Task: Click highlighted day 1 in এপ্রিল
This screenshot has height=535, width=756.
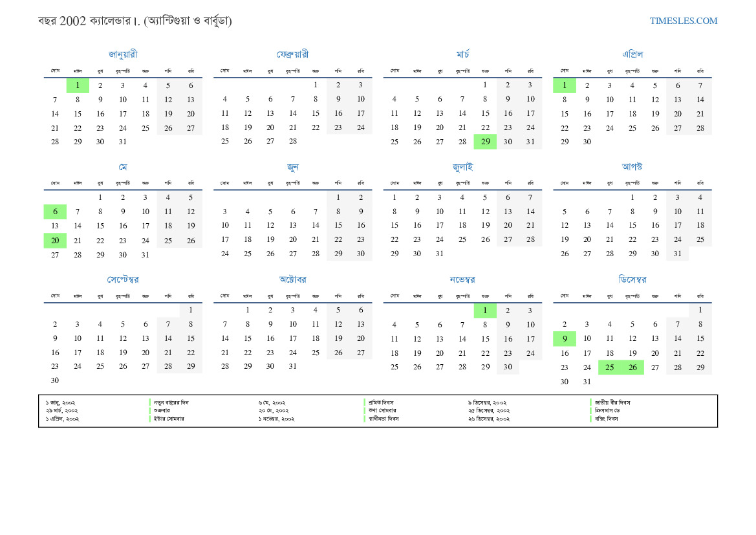Action: [x=565, y=85]
